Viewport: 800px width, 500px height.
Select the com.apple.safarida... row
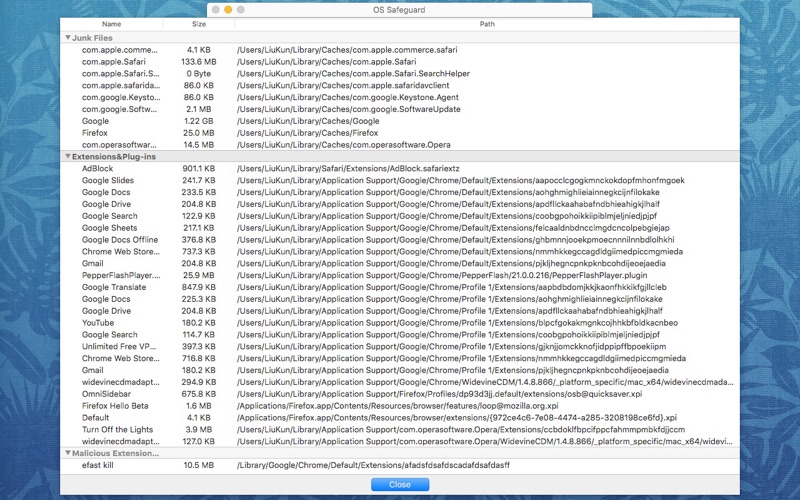[x=399, y=85]
